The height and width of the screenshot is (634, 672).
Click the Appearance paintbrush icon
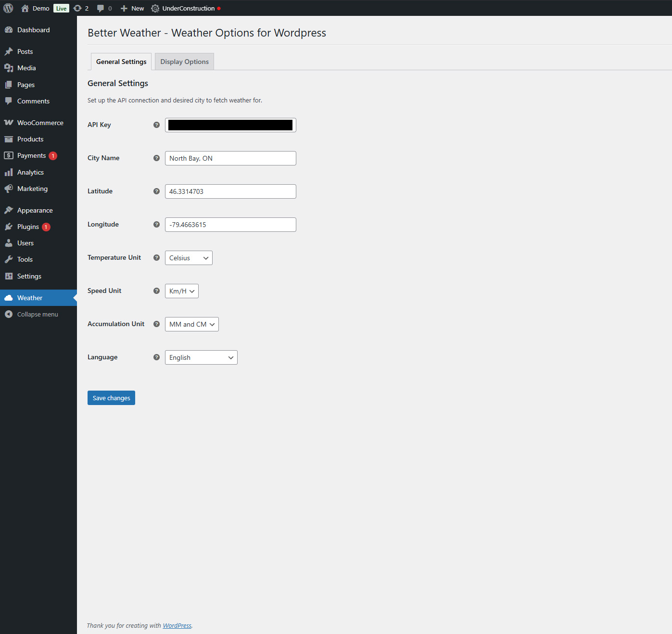(9, 210)
